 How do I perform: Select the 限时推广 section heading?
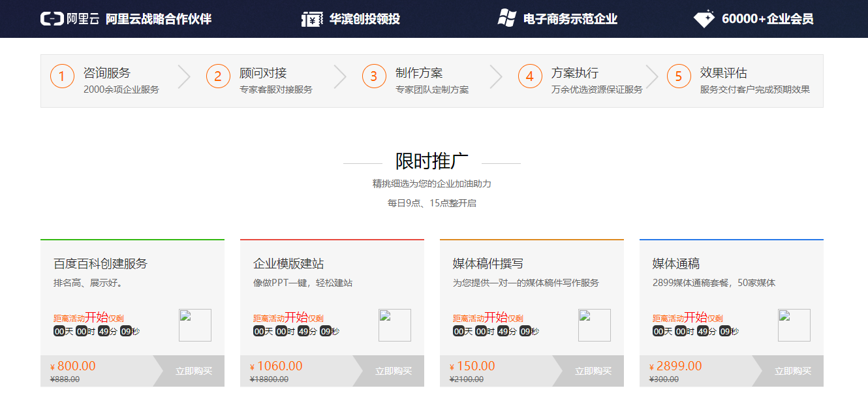431,161
